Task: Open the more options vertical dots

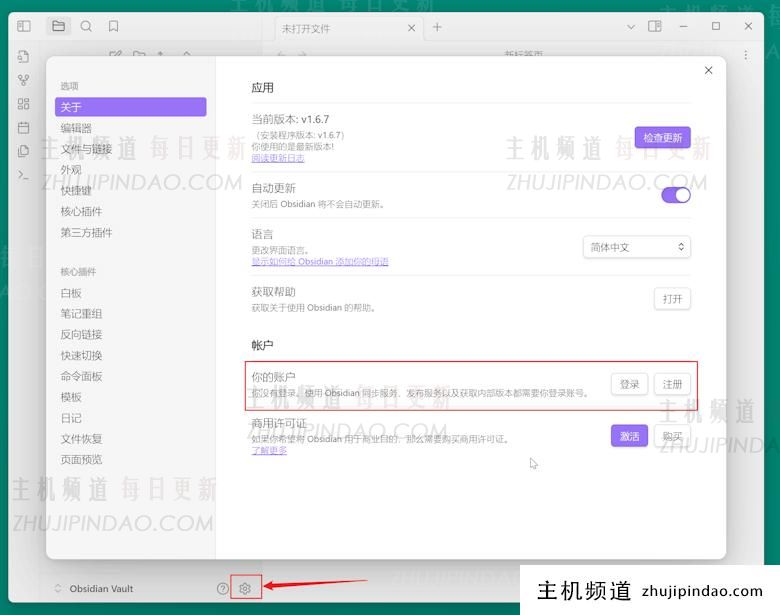Action: pyautogui.click(x=745, y=55)
